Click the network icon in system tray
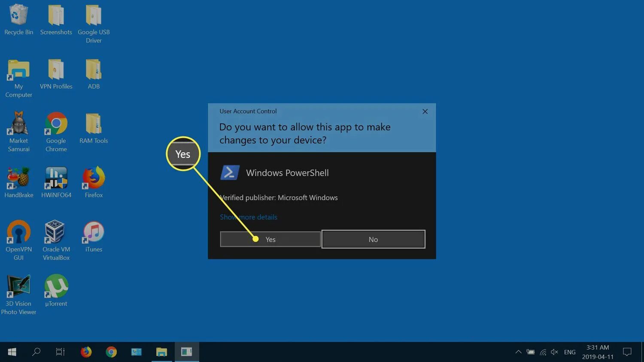 click(x=543, y=352)
